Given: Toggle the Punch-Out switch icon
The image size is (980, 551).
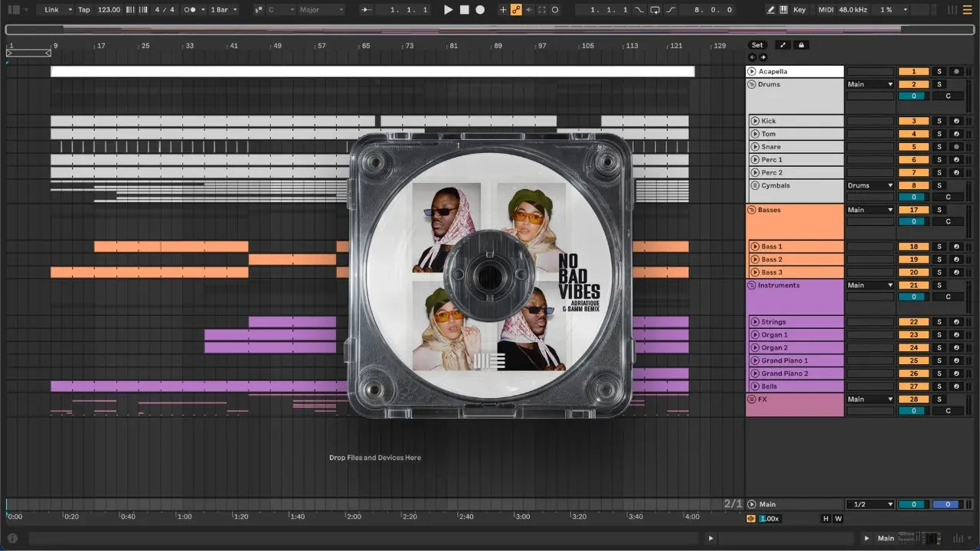Looking at the screenshot, I should (x=671, y=10).
